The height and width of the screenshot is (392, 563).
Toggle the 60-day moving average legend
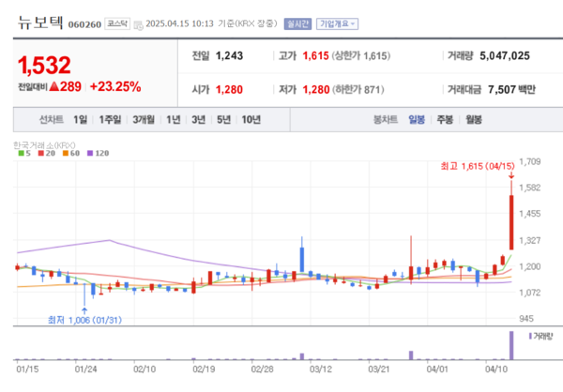pyautogui.click(x=69, y=153)
